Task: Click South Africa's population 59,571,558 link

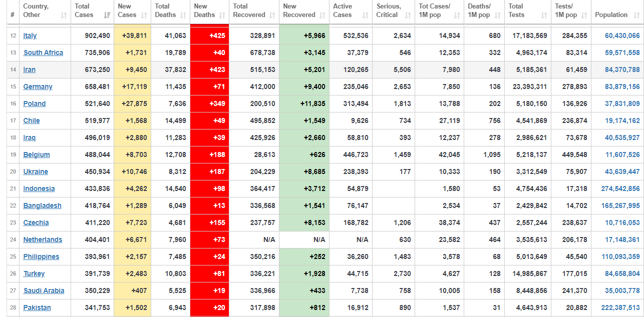Action: pos(622,52)
